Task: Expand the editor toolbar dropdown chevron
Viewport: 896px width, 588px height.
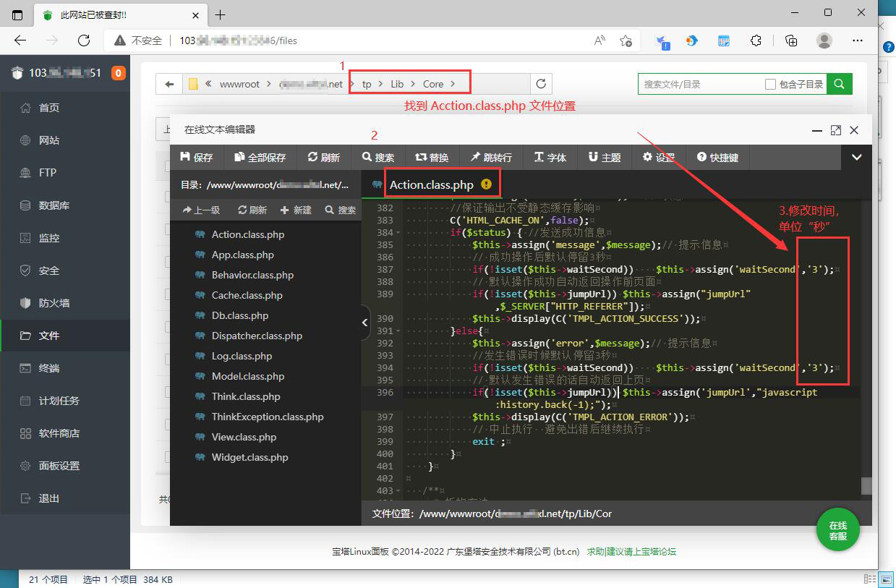Action: [857, 157]
